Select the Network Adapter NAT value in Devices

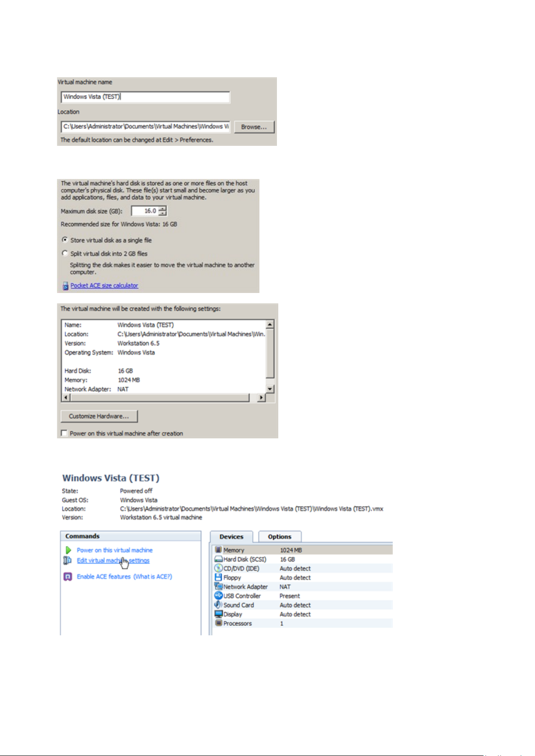(x=285, y=587)
